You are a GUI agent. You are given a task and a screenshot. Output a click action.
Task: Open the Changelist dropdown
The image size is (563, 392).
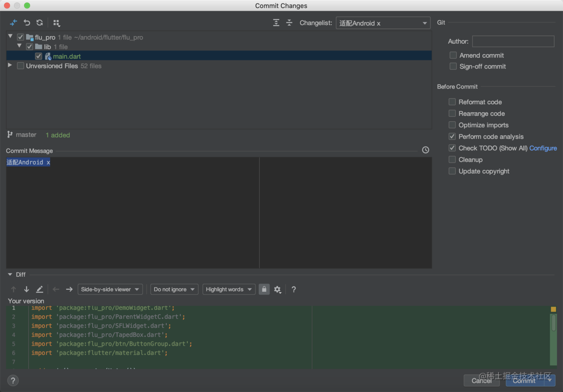(x=383, y=23)
